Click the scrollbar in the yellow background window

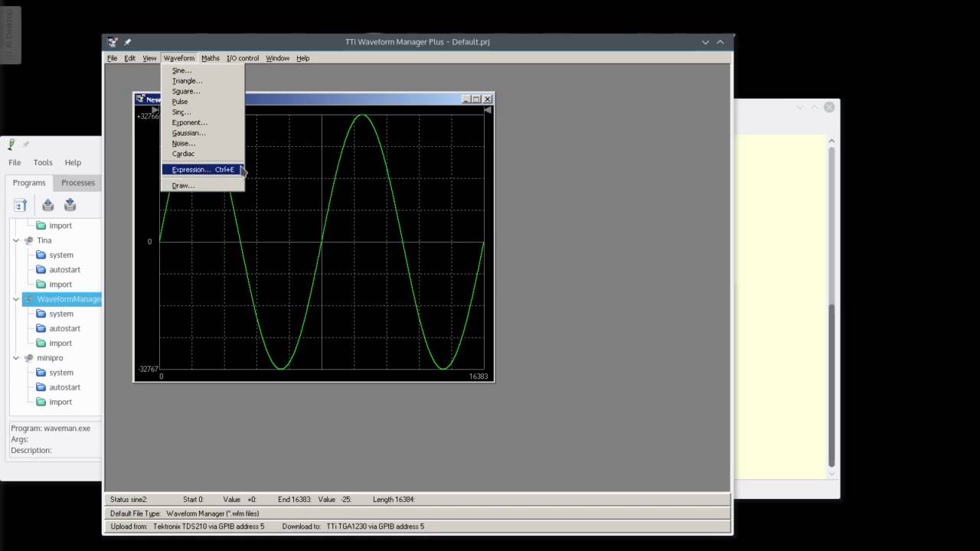tap(831, 386)
